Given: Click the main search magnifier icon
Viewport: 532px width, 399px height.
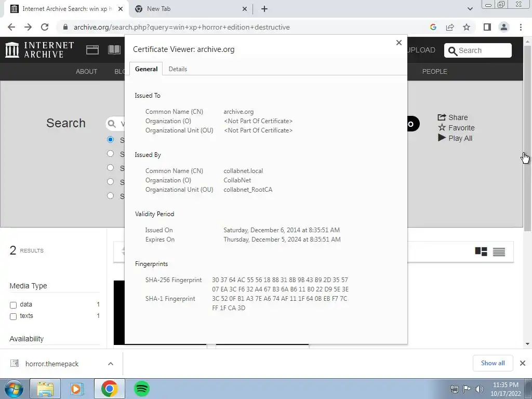Looking at the screenshot, I should 112,124.
